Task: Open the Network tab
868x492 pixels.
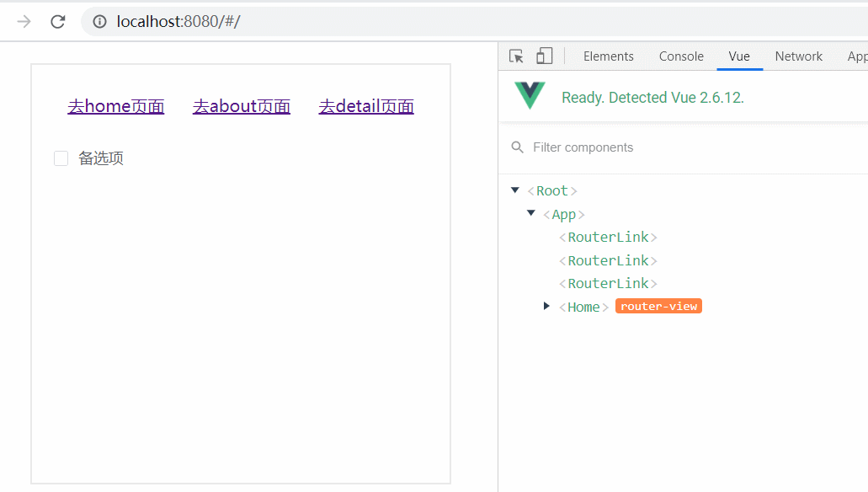Action: tap(797, 56)
